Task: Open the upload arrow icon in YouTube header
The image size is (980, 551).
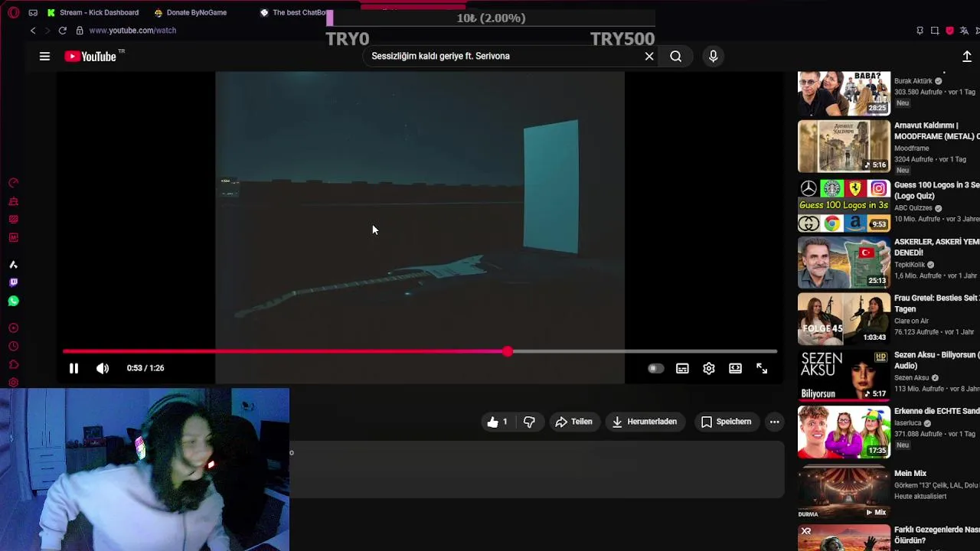Action: (x=967, y=56)
